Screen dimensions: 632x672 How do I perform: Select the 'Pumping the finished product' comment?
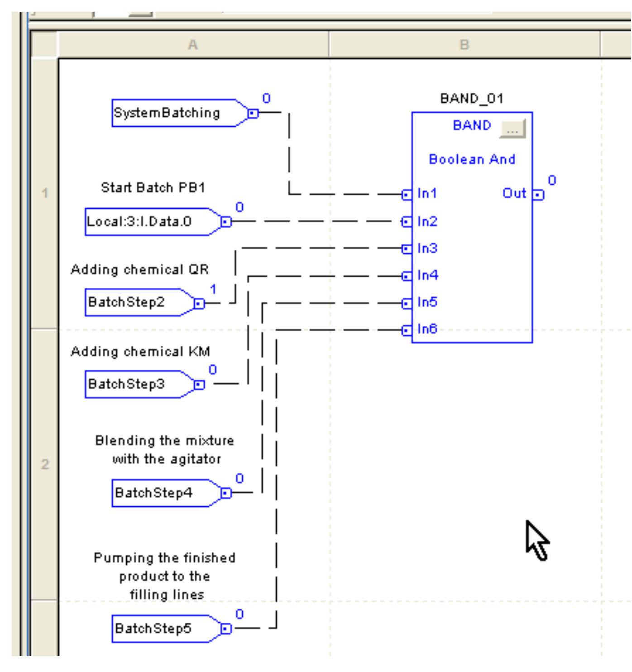point(165,576)
